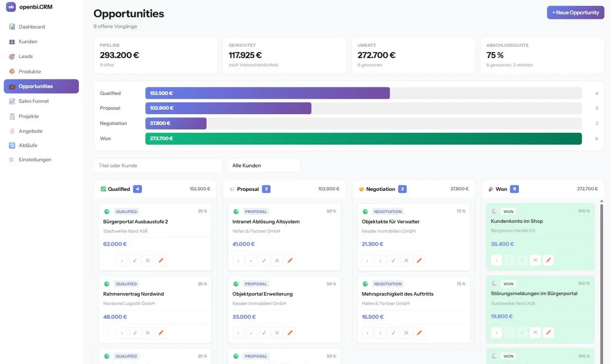Click the X icon on Kundenkonto im Shop
This screenshot has width=611, height=364.
pyautogui.click(x=535, y=260)
